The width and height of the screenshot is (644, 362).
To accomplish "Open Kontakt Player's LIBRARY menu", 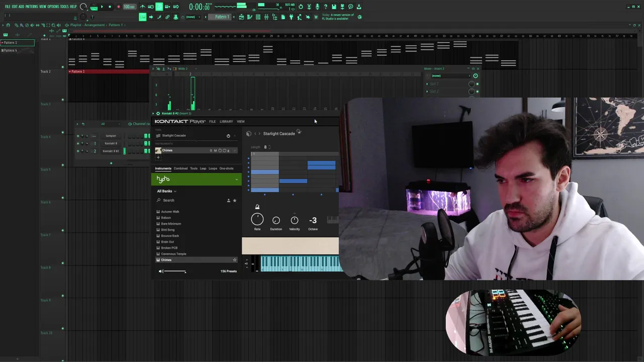I will 226,122.
